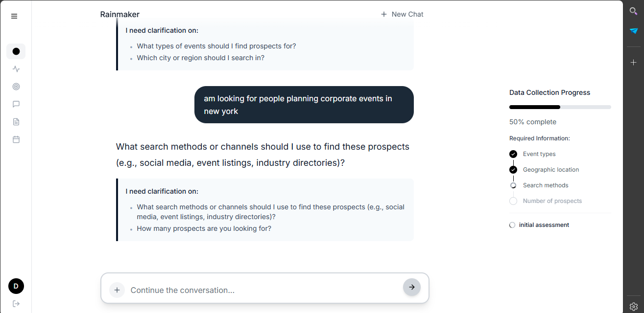
Task: Open the hamburger menu icon
Action: (14, 16)
